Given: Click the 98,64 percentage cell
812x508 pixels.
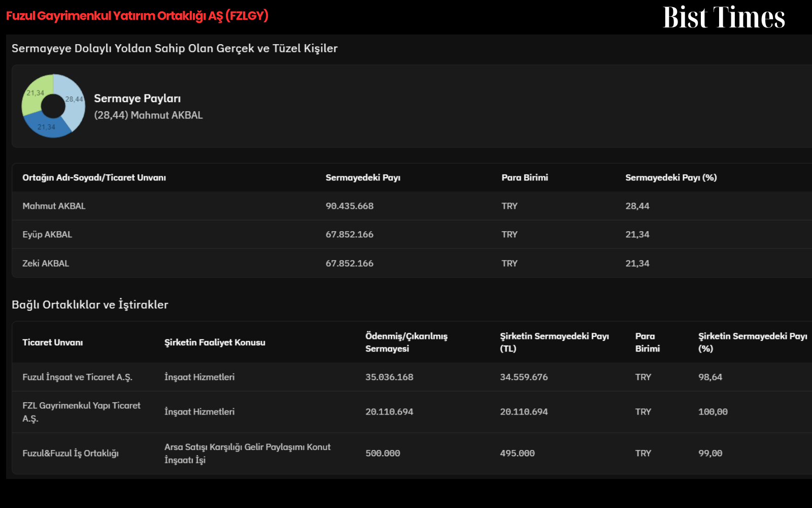Looking at the screenshot, I should pos(710,377).
